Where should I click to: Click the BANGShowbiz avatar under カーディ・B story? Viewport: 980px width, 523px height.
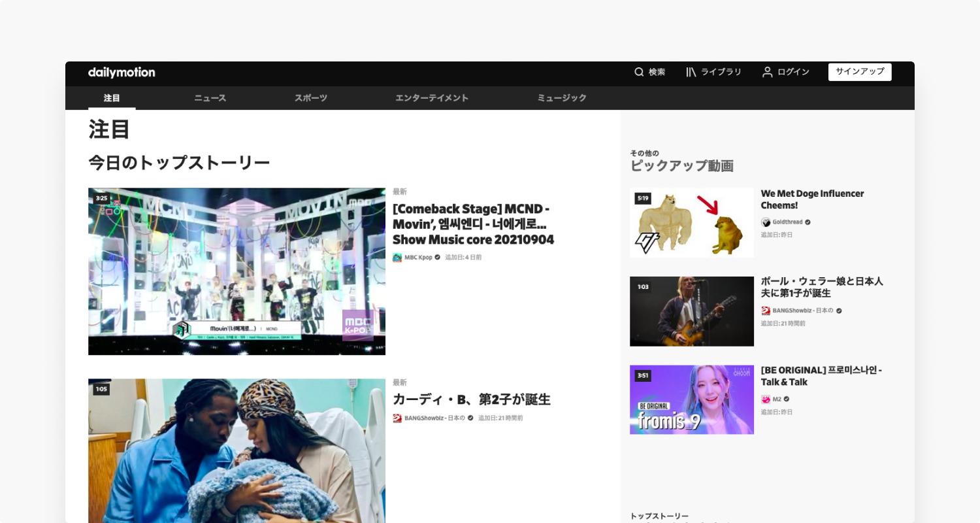tap(397, 418)
